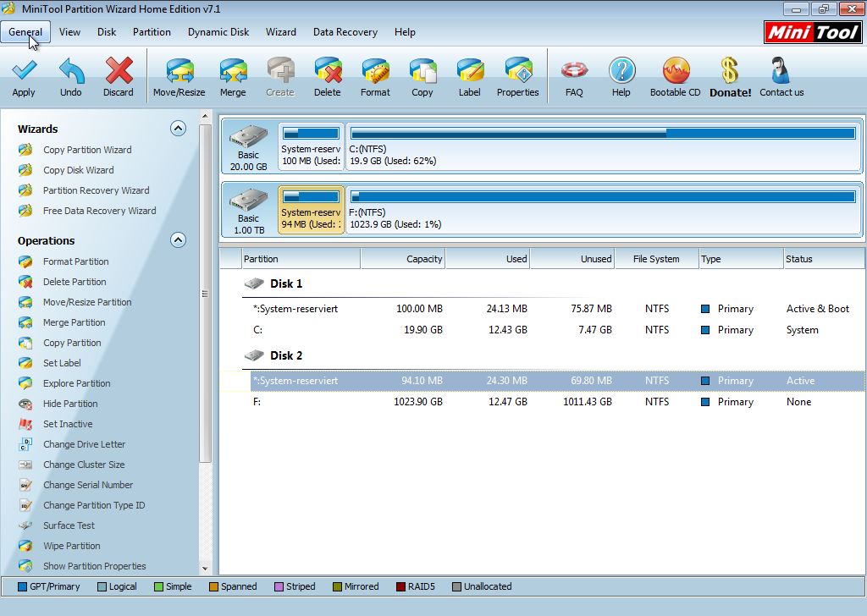Viewport: 867px width, 616px height.
Task: Open the Dynamic Disk menu
Action: [218, 32]
